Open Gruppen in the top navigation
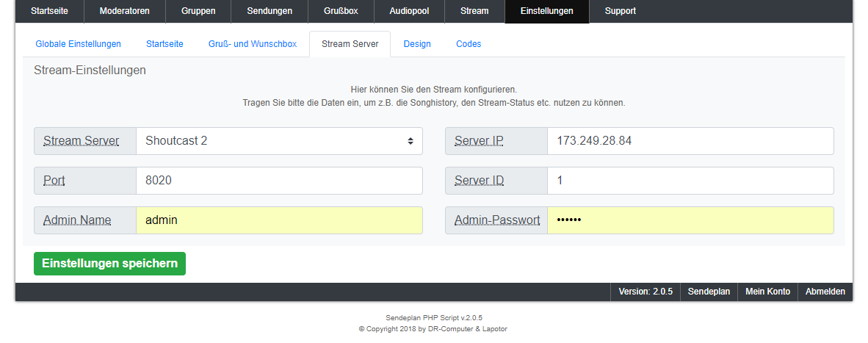Screen dimensions: 868x343 [x=198, y=11]
